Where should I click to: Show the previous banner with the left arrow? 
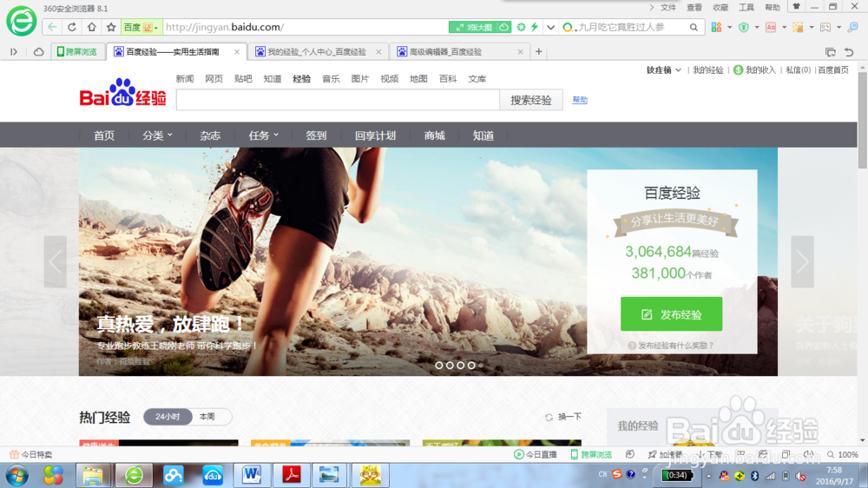click(56, 261)
